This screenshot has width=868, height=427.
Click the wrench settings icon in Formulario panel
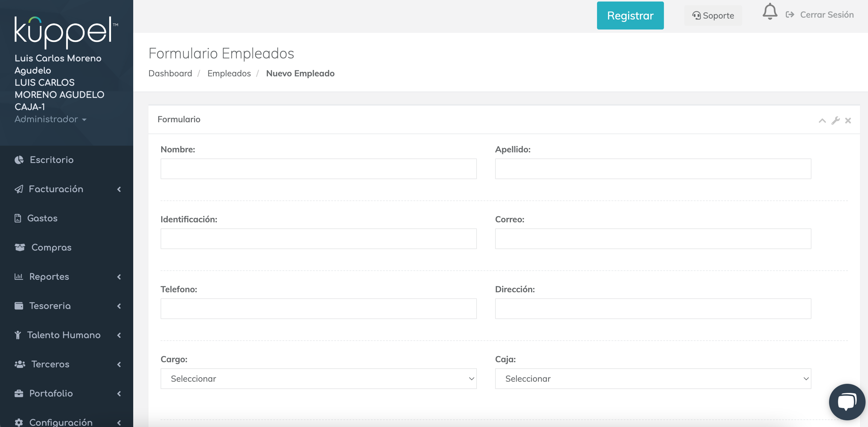pos(835,121)
